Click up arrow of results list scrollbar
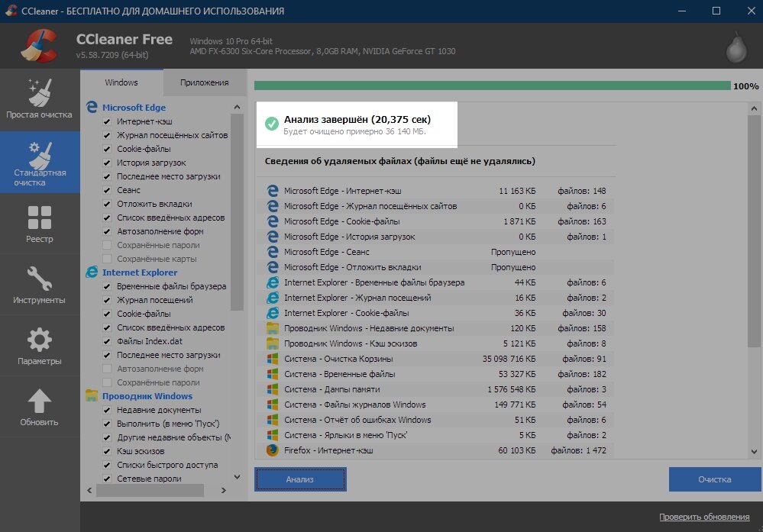Viewport: 763px width, 532px height. [x=754, y=109]
